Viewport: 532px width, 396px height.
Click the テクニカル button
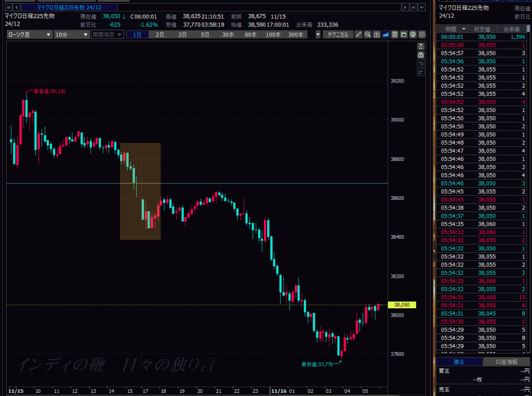coord(337,34)
